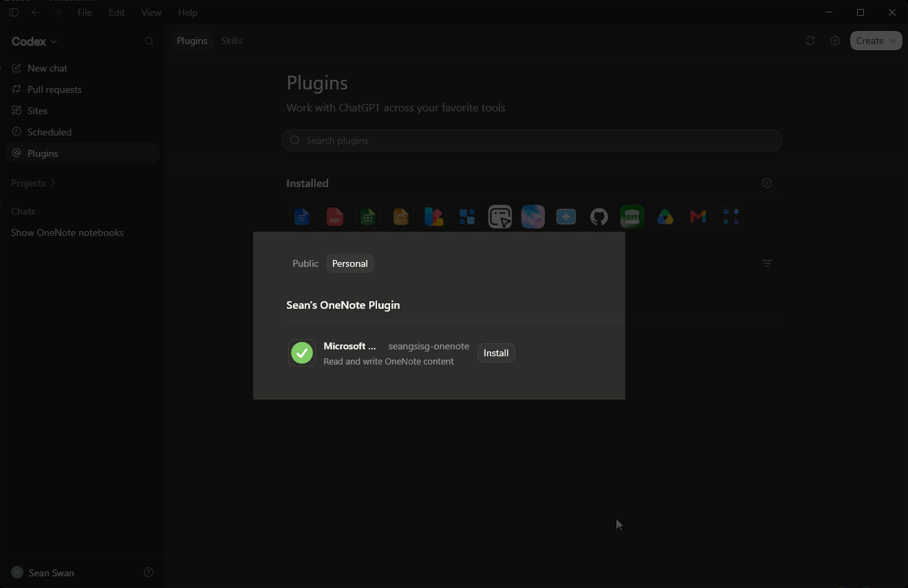
Task: Open the Sean Swan account menu
Action: (43, 572)
